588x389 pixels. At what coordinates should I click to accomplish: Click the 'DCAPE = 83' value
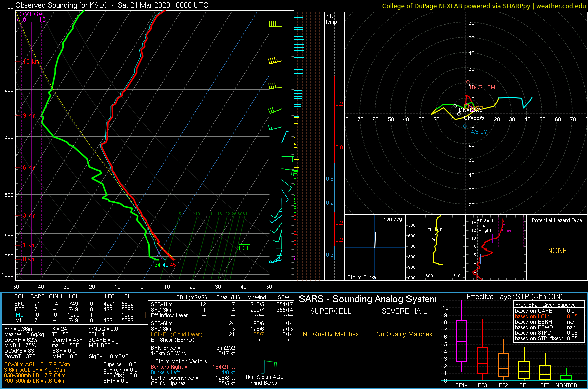19,352
